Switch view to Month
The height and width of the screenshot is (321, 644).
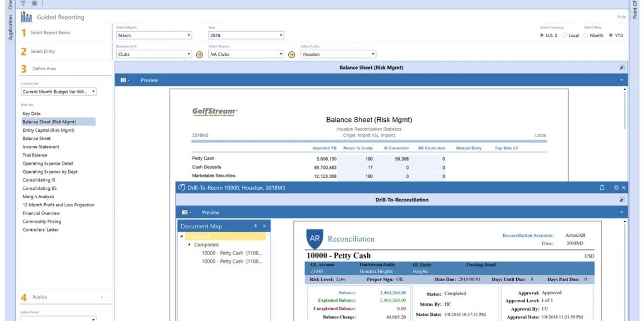[586, 36]
